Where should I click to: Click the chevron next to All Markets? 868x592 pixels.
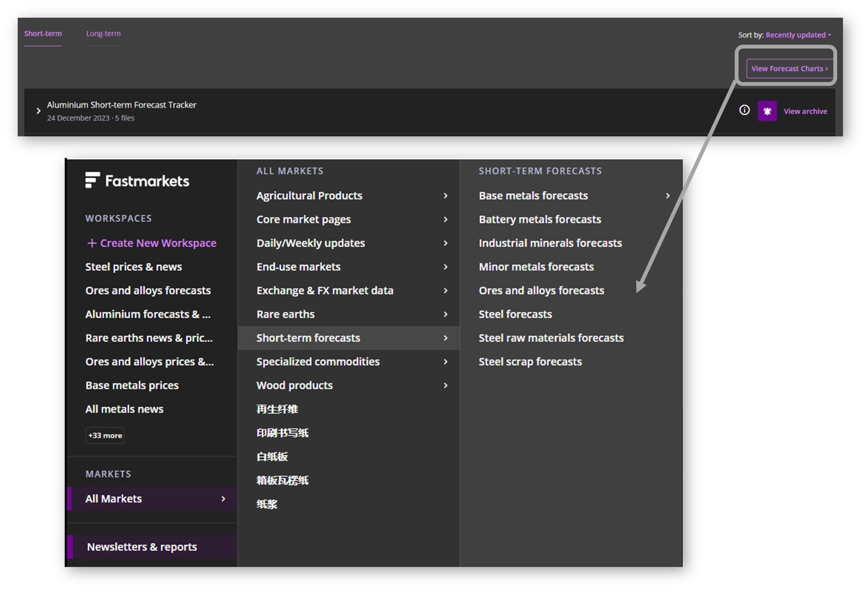[223, 499]
